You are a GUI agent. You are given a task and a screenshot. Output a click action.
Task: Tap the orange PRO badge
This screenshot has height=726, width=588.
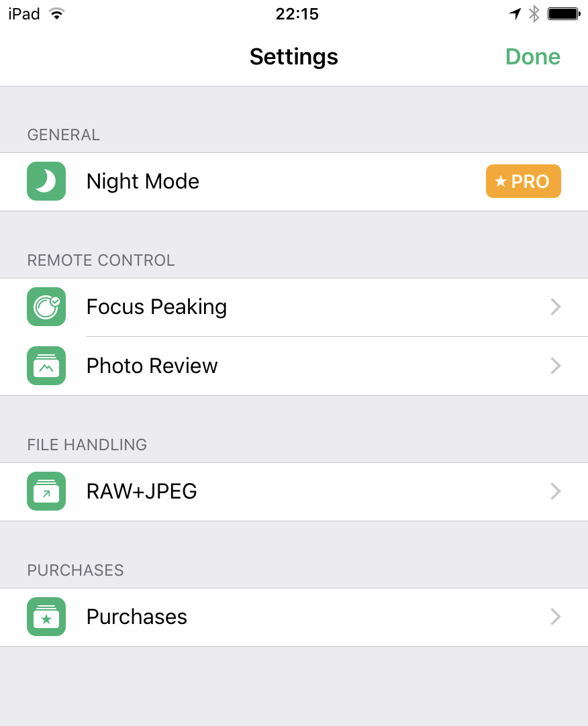click(x=523, y=181)
